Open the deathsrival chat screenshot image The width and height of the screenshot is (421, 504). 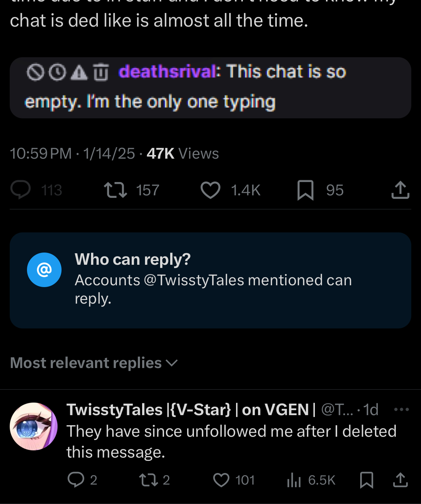[x=210, y=88]
